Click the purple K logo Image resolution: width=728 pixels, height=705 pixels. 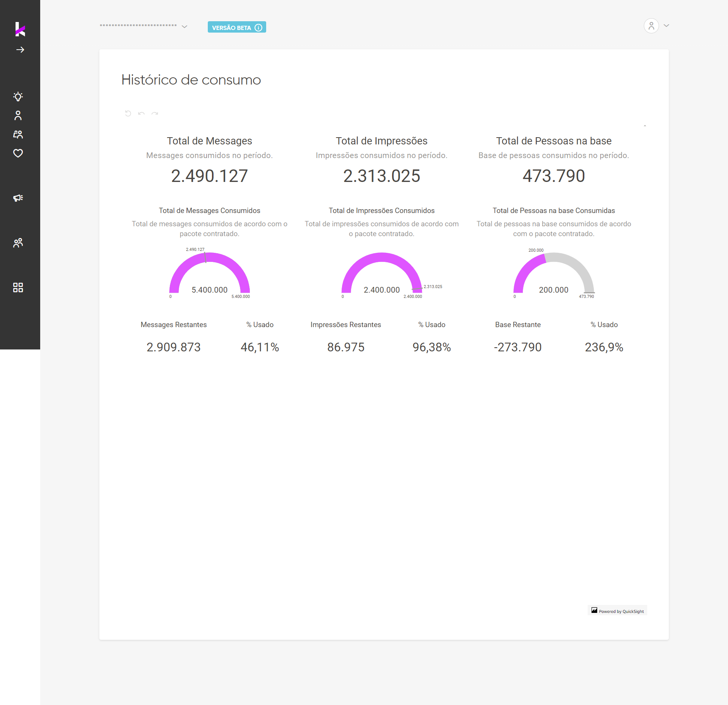[20, 29]
